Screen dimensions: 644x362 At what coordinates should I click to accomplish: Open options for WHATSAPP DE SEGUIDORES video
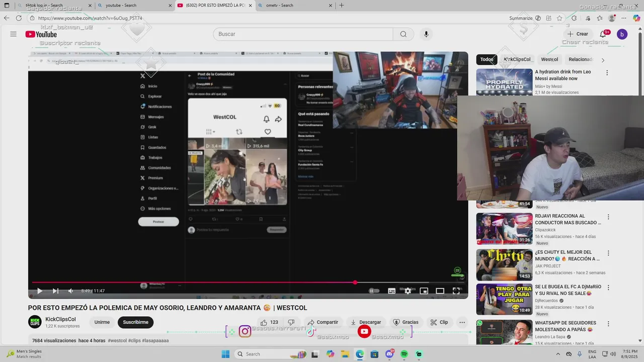click(608, 324)
